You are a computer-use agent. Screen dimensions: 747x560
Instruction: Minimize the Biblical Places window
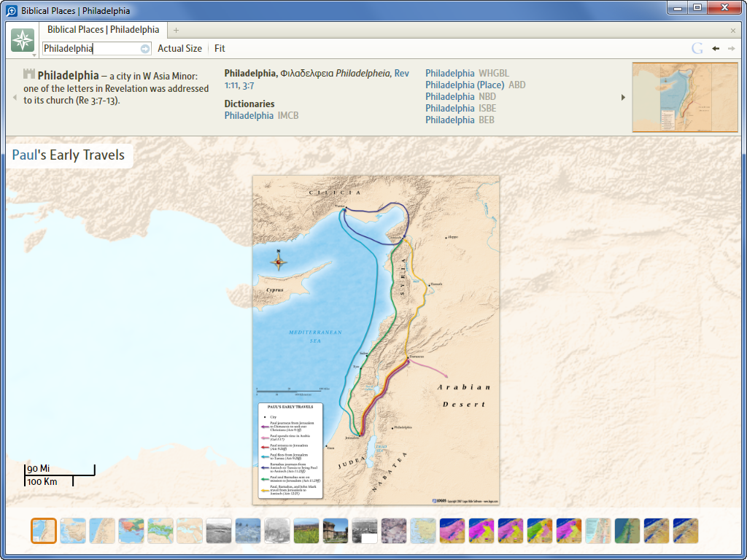677,7
